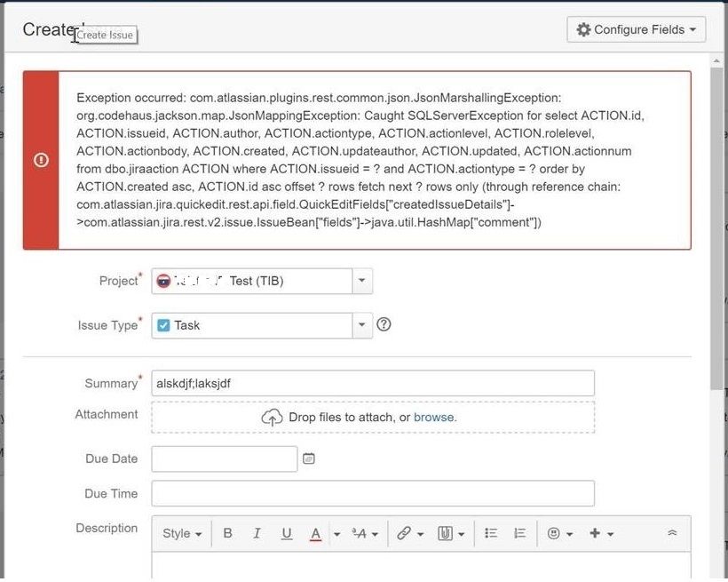Click the text color A button

pyautogui.click(x=316, y=533)
